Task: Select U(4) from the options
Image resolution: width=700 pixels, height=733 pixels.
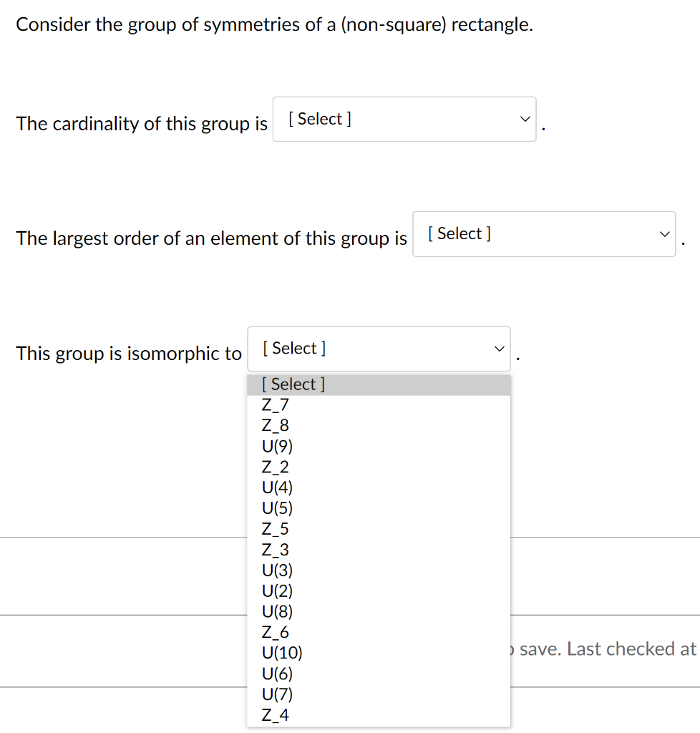Action: 278,487
